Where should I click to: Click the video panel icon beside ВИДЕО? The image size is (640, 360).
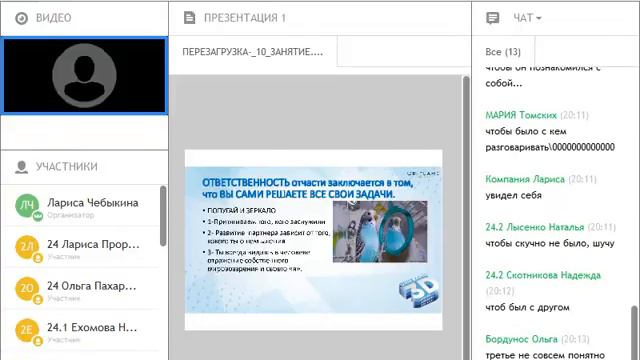21,18
